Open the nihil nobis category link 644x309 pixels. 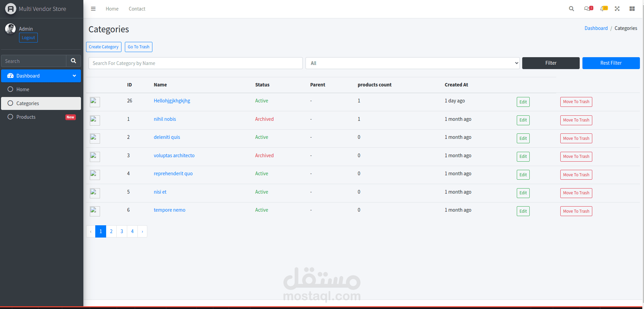(165, 119)
